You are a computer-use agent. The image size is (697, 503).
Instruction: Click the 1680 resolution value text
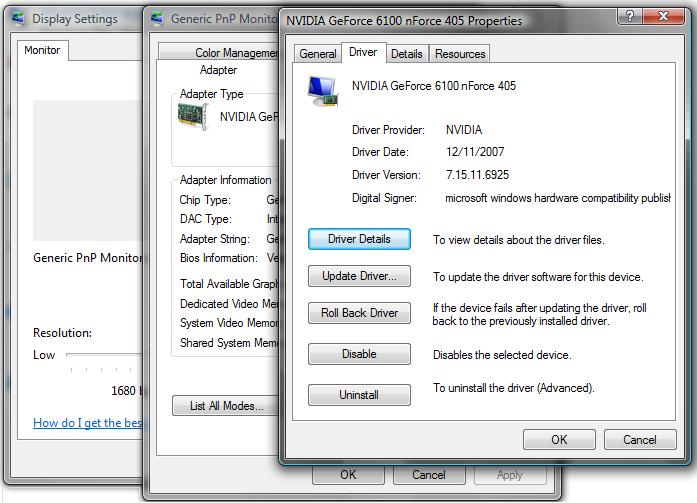(x=126, y=391)
